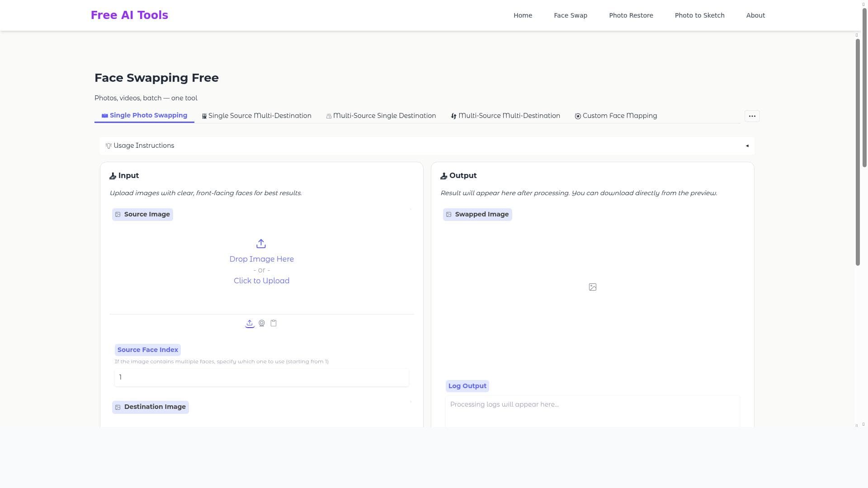This screenshot has height=488, width=868.
Task: Open Photo Restore from the top navigation
Action: (x=631, y=15)
